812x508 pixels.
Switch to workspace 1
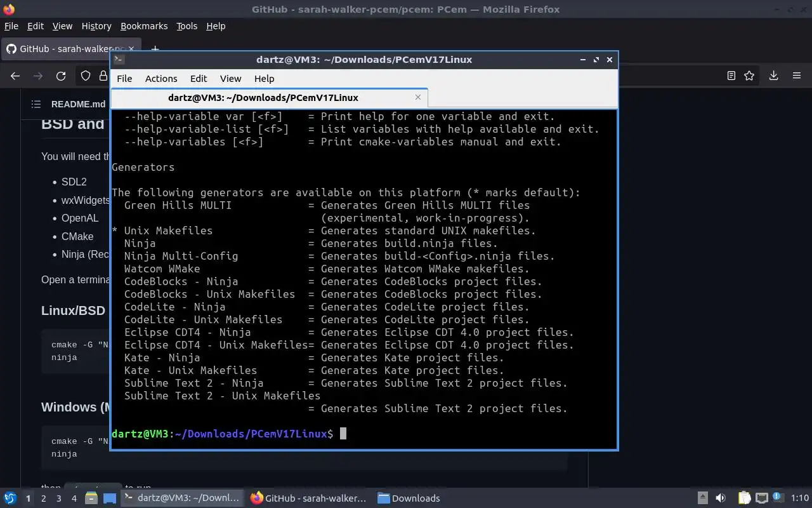pos(28,498)
